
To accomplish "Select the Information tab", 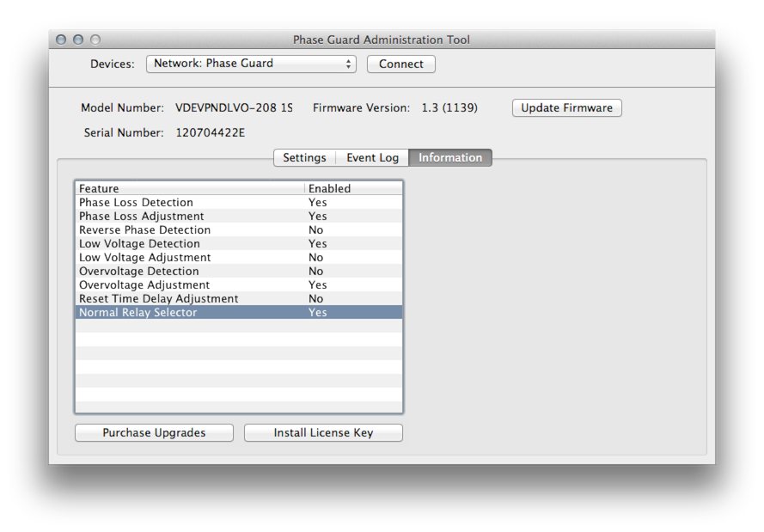I will click(450, 158).
